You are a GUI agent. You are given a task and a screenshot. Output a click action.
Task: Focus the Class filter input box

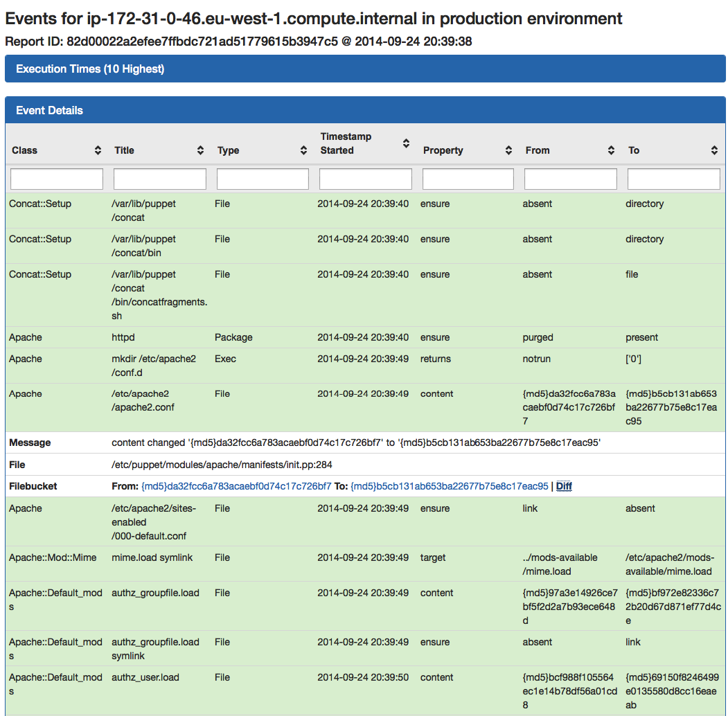[57, 179]
